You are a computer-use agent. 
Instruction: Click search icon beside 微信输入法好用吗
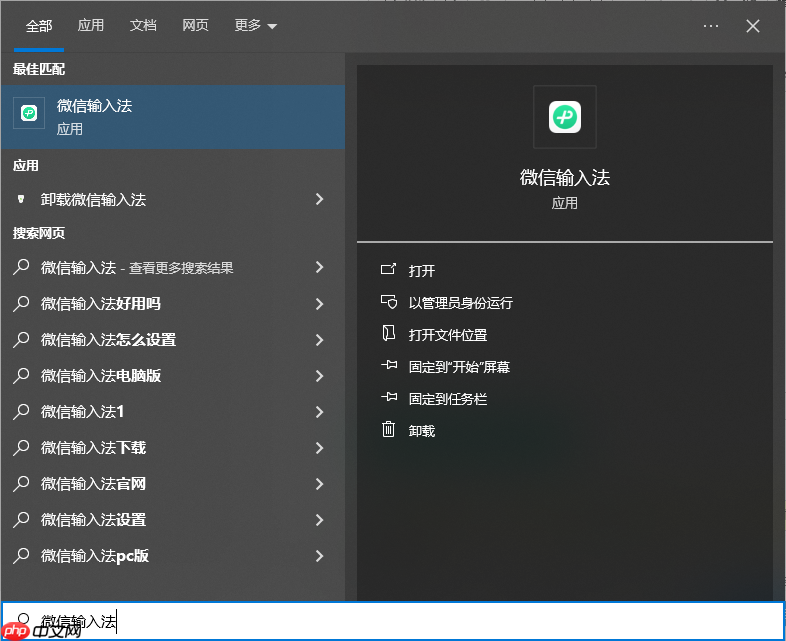(x=21, y=303)
